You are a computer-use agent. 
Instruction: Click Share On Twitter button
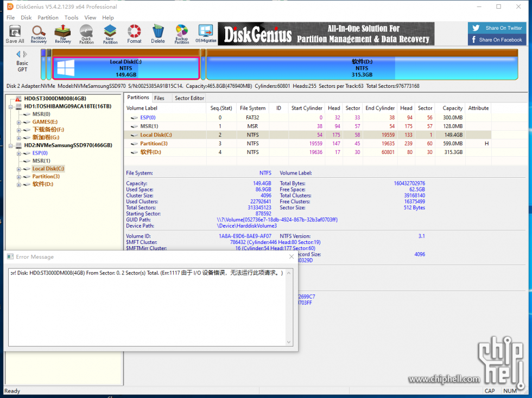[497, 28]
